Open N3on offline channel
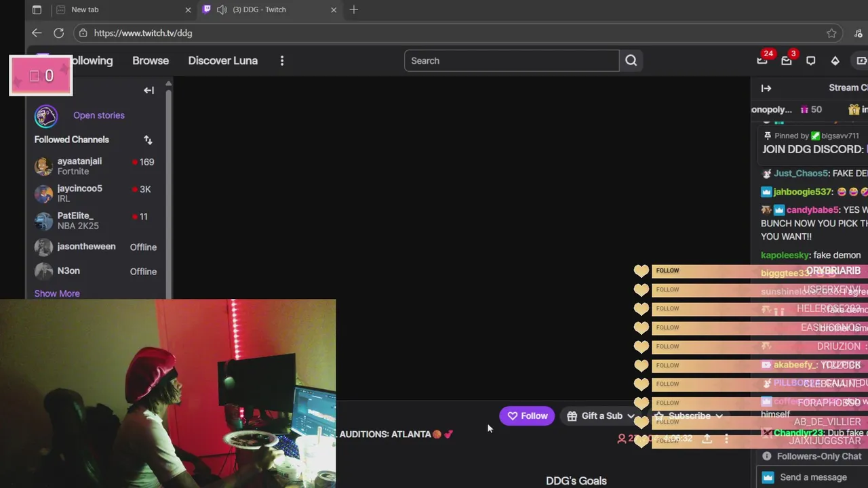This screenshot has width=868, height=488. point(95,271)
